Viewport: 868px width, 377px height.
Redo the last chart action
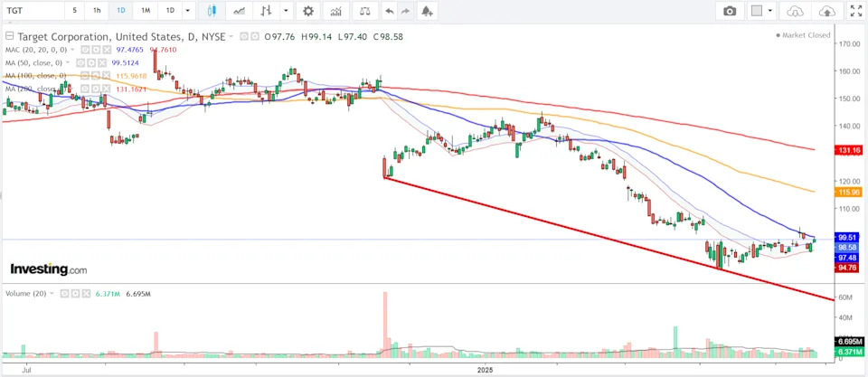406,11
